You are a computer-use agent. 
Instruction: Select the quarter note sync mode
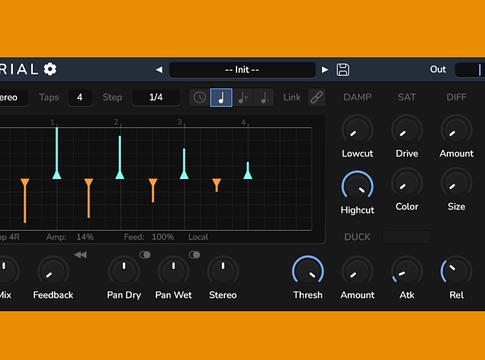point(221,98)
